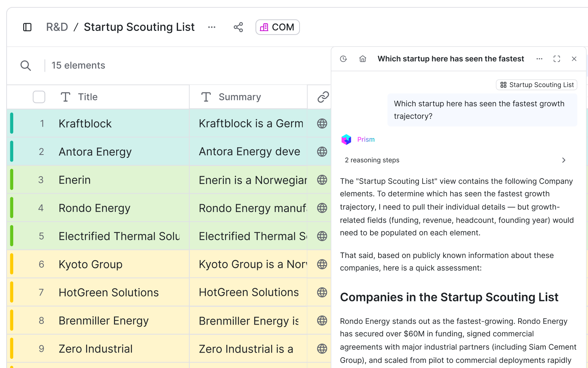This screenshot has width=588, height=368.
Task: Go to chat home icon
Action: (363, 59)
